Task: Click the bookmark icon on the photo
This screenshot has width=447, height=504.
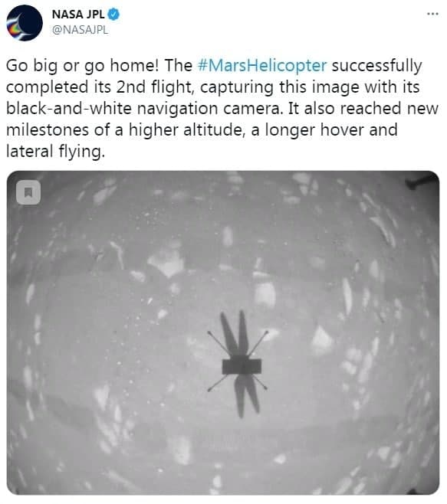Action: [x=28, y=192]
